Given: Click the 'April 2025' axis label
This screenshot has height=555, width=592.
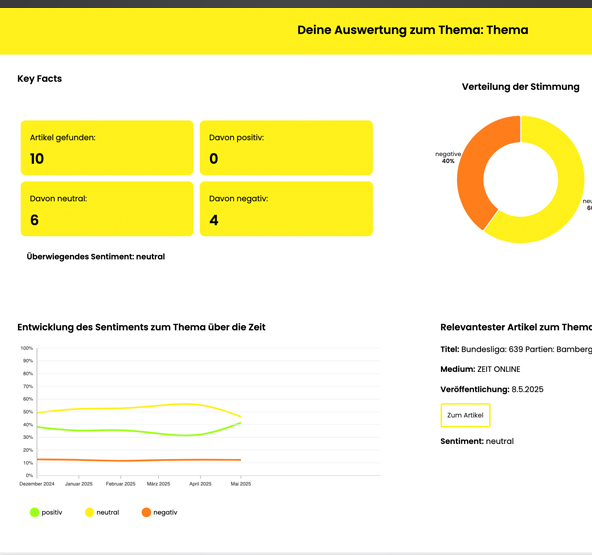Looking at the screenshot, I should (x=200, y=484).
